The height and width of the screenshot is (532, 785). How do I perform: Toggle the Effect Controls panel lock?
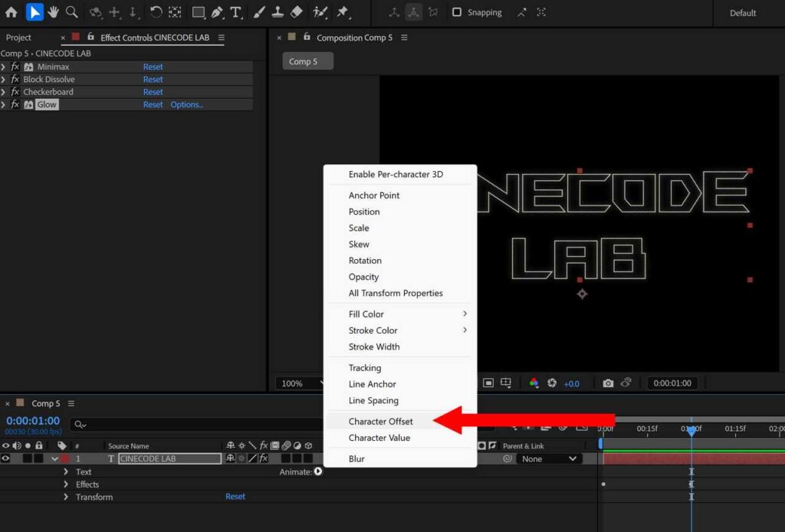point(90,37)
